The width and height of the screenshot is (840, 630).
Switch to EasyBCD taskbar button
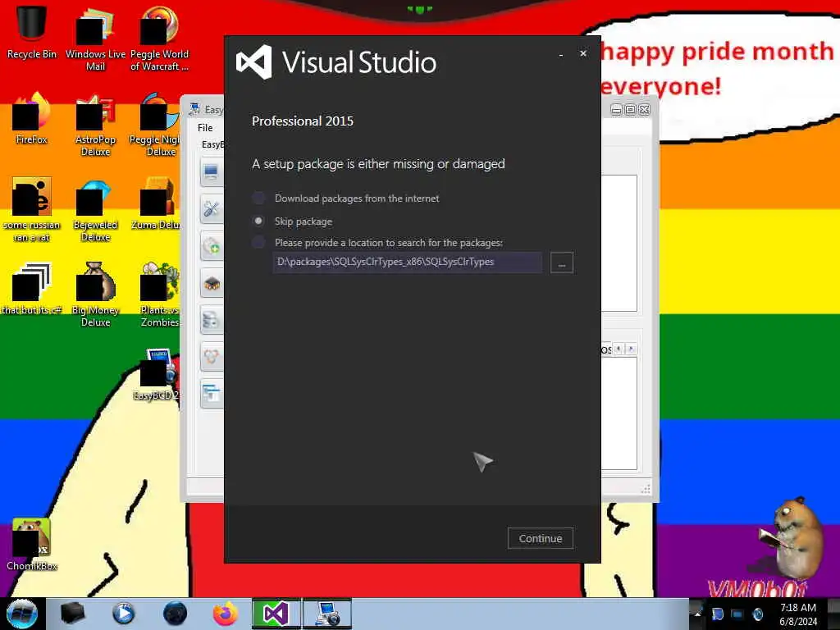(x=327, y=614)
